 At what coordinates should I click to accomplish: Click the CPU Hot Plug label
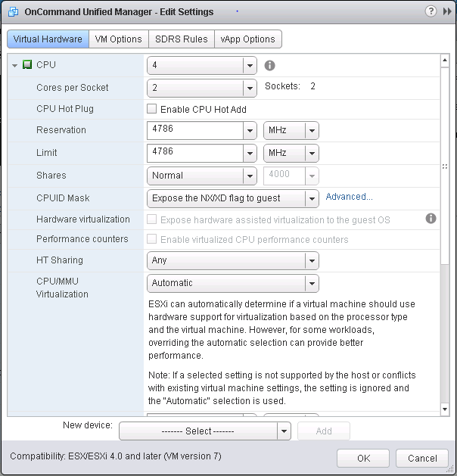65,109
